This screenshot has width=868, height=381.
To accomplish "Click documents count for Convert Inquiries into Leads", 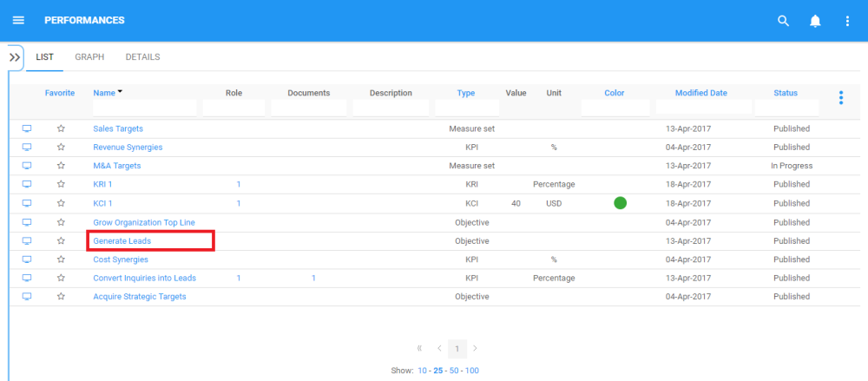I will (313, 278).
